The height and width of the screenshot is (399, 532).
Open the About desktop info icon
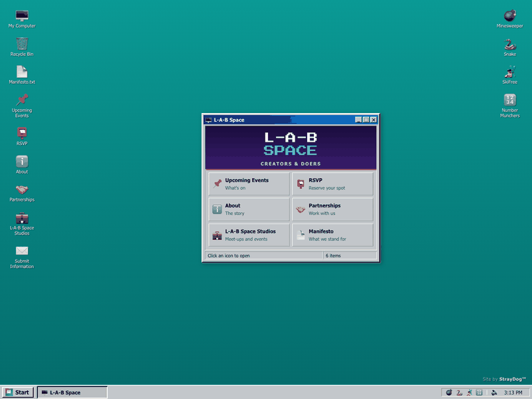pyautogui.click(x=22, y=164)
